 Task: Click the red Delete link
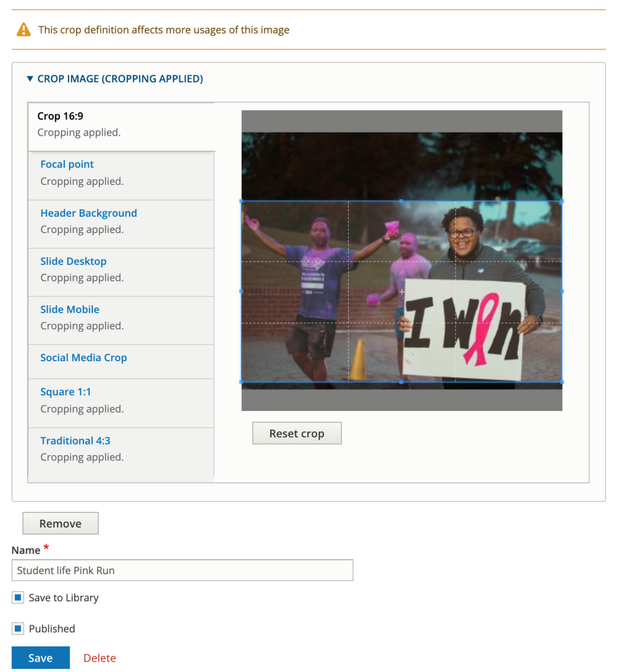point(100,658)
